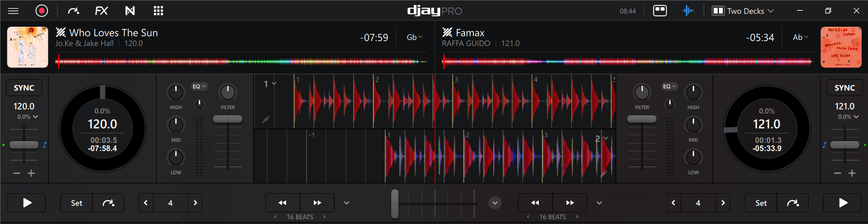The height and width of the screenshot is (224, 868).
Task: Skip forward on the left deck
Action: pos(317,203)
